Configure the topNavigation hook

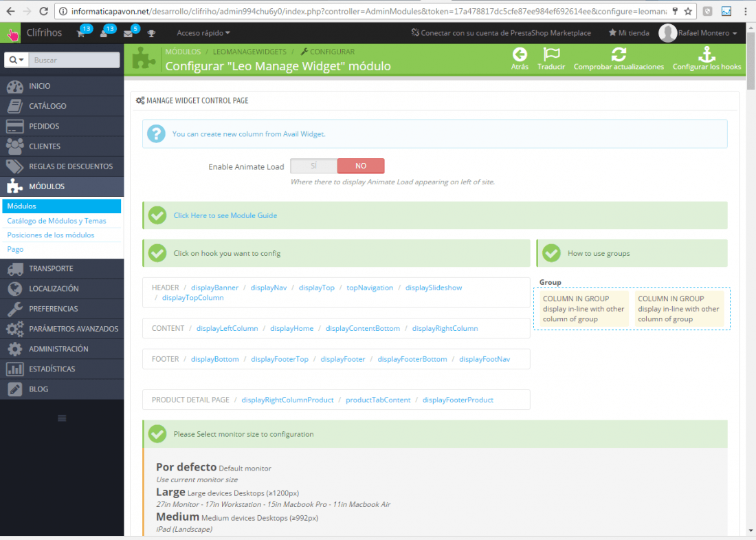(x=370, y=288)
